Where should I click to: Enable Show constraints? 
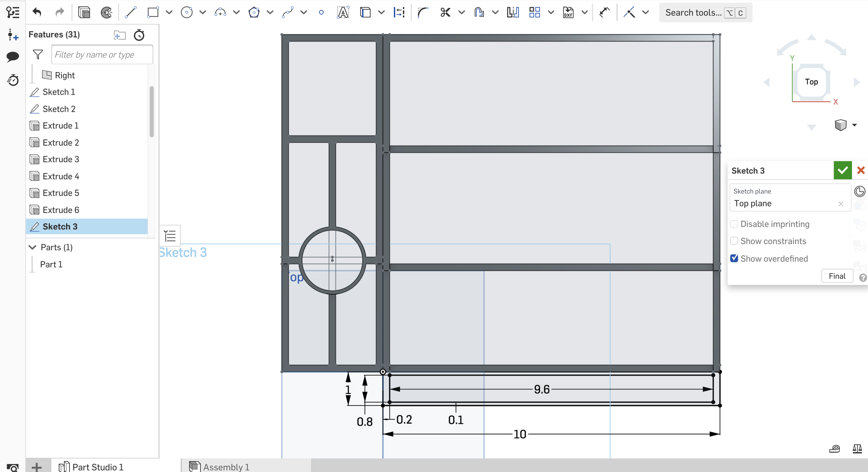tap(735, 241)
